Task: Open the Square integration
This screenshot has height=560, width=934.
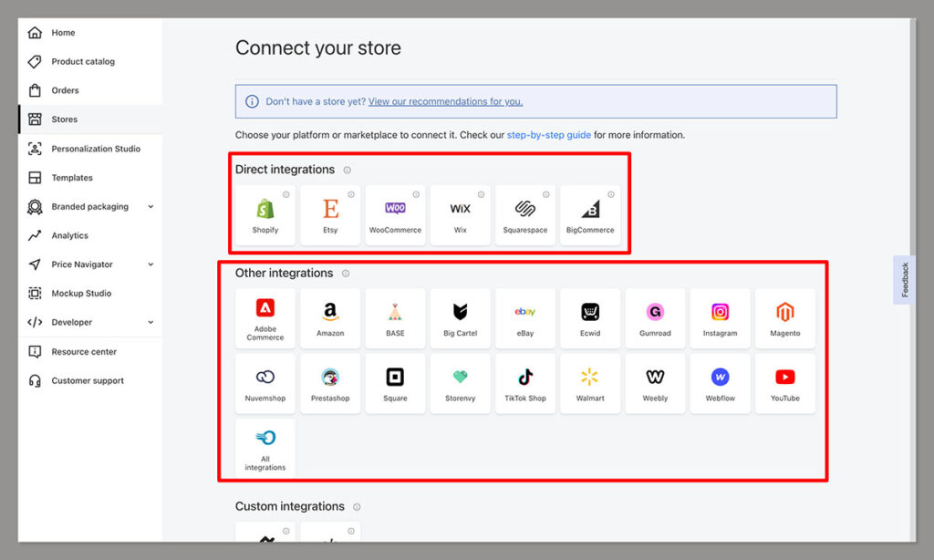Action: 395,384
